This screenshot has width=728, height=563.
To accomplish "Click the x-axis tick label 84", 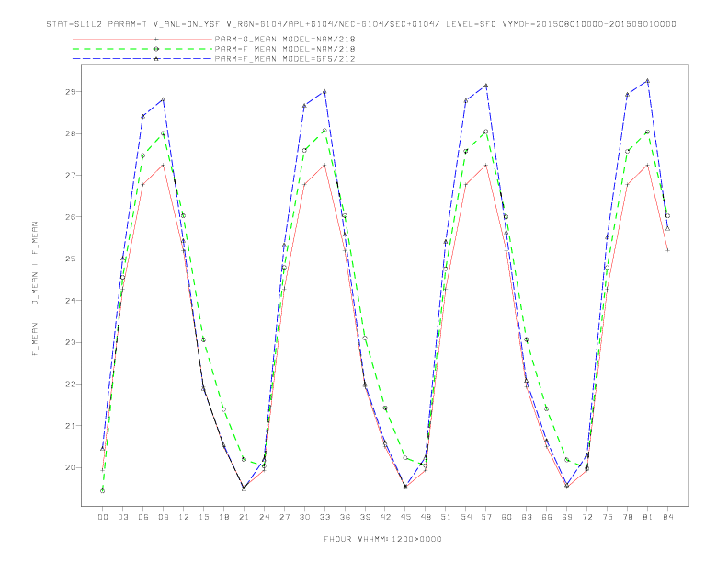I will (668, 517).
